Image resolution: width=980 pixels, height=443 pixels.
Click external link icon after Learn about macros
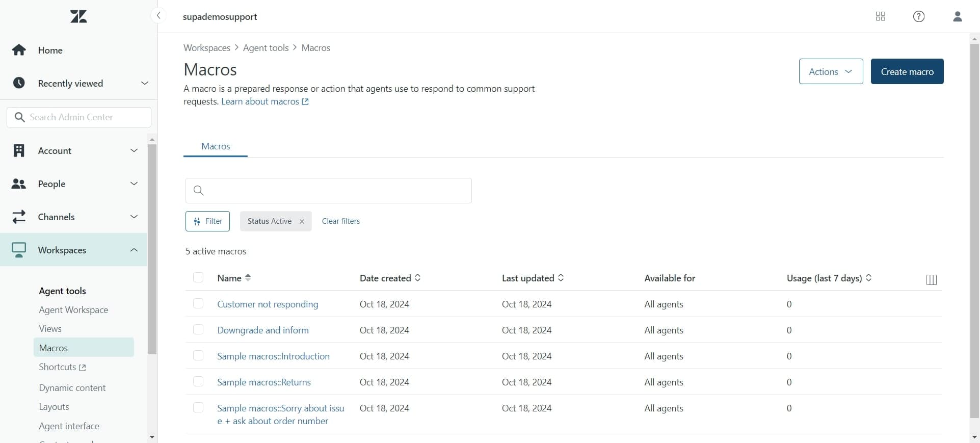click(x=305, y=101)
